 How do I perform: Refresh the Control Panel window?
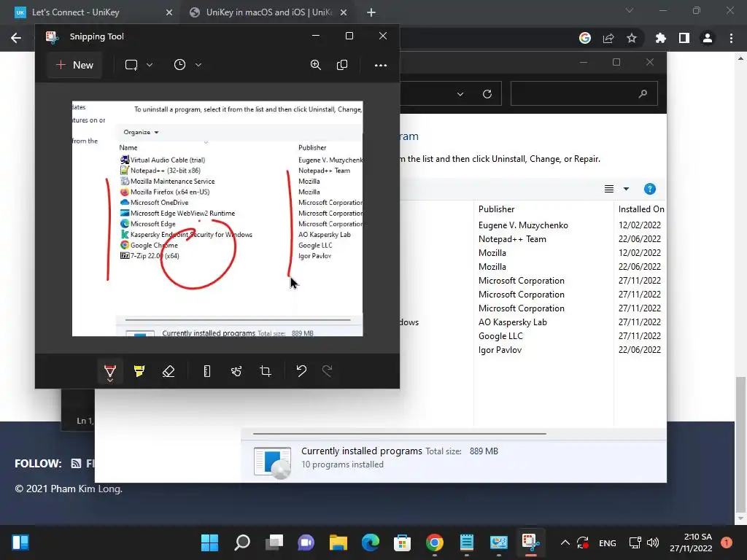(487, 94)
